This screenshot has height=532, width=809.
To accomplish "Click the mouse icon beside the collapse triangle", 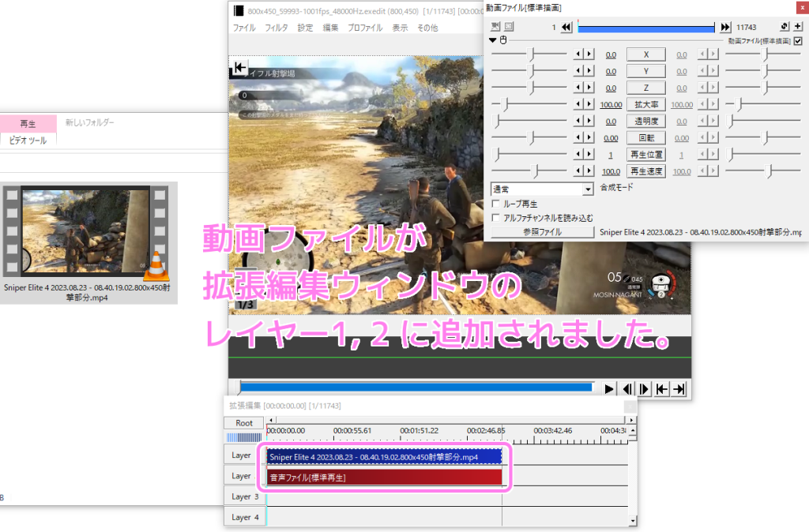I will 503,40.
